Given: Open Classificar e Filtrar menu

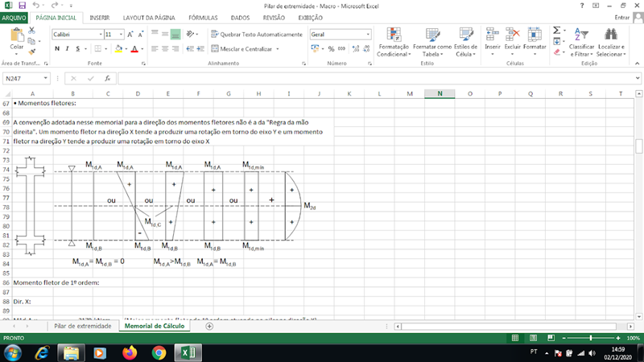Looking at the screenshot, I should pos(581,43).
